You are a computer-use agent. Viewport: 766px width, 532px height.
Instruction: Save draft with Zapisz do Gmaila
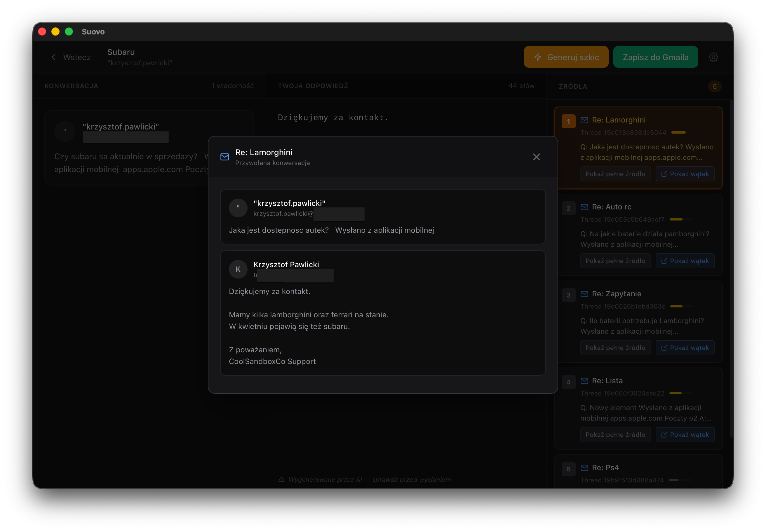point(655,57)
